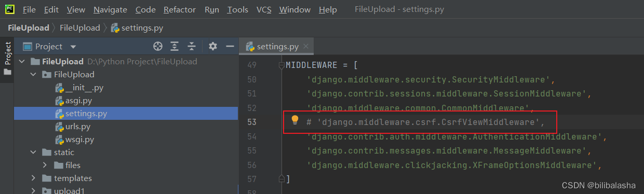The image size is (644, 194).
Task: Select settings.py in project tree
Action: (126, 114)
